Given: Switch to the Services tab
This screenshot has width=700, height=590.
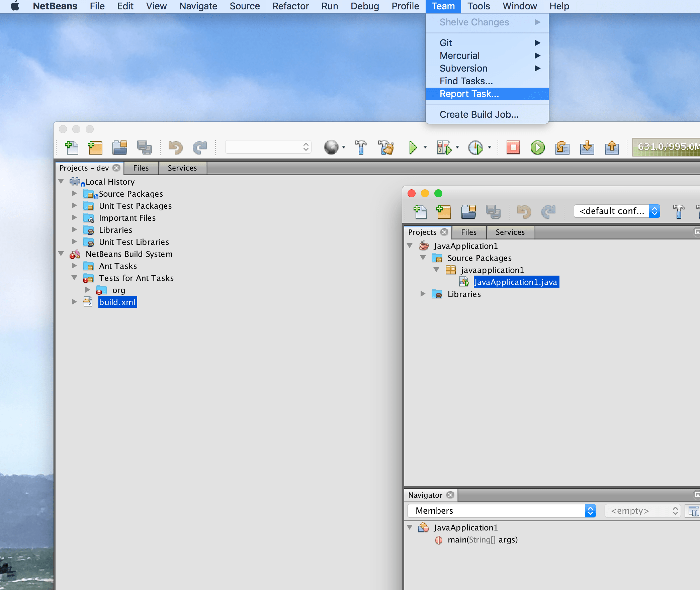Looking at the screenshot, I should click(x=182, y=168).
